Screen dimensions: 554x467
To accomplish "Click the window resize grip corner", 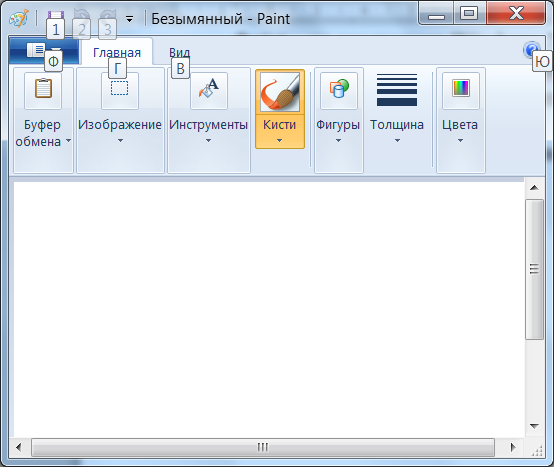I will pyautogui.click(x=537, y=451).
